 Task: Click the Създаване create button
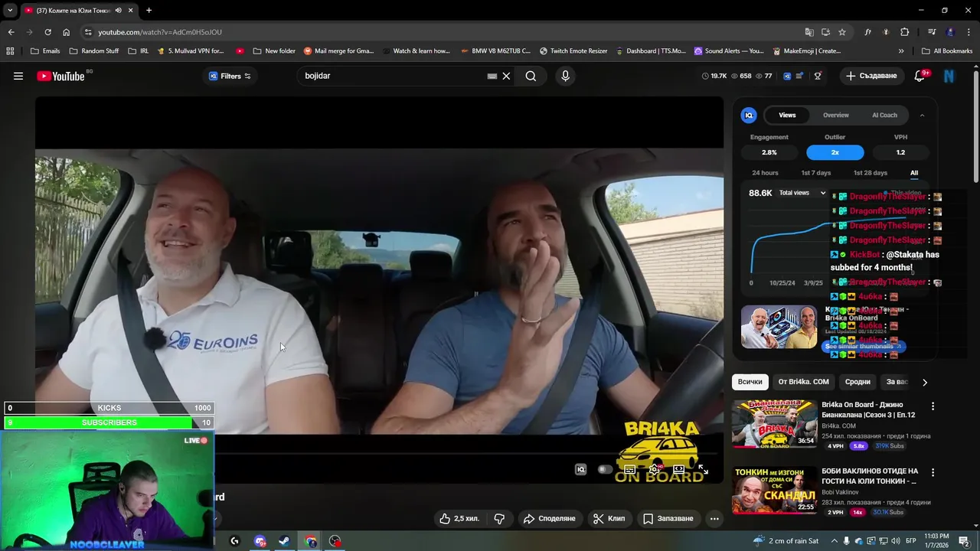871,76
